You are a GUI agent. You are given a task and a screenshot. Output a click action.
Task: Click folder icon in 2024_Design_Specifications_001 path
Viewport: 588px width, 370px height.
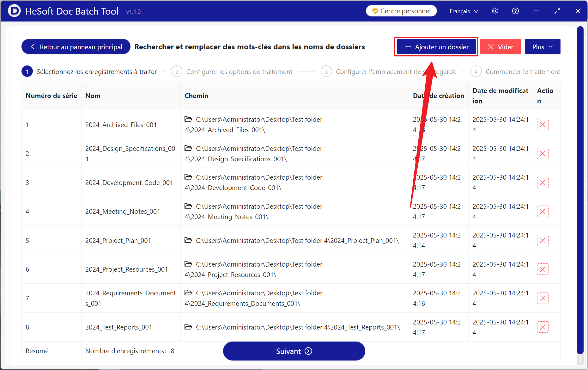coord(188,148)
